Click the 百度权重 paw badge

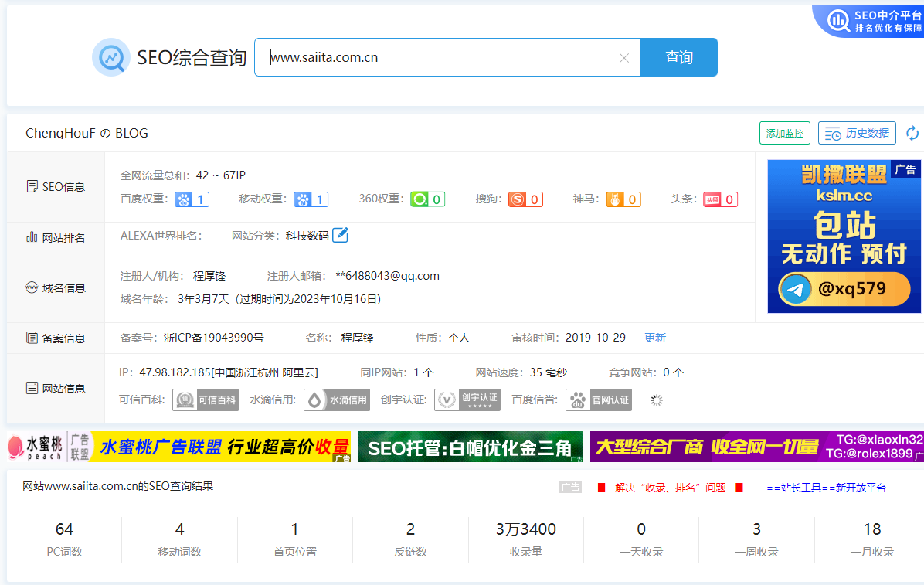192,199
